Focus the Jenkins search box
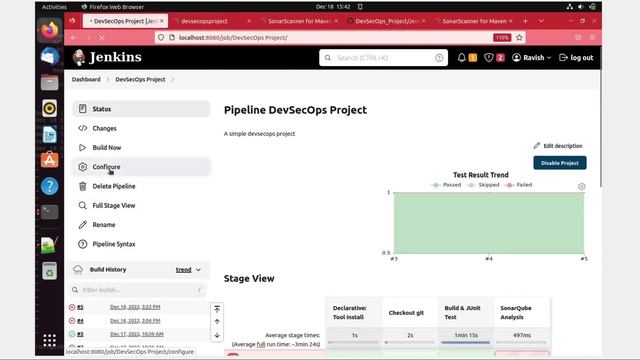The height and width of the screenshot is (360, 640). pos(383,58)
